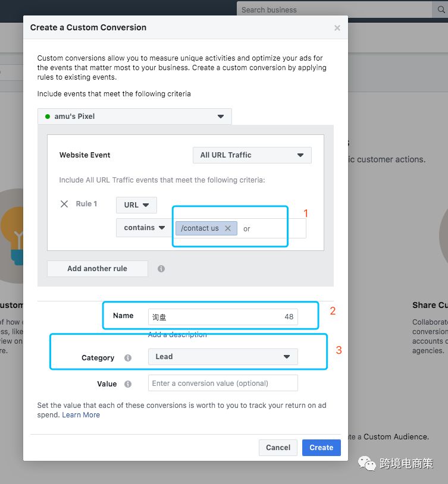448x484 pixels.
Task: Click the blue Create button
Action: click(321, 448)
